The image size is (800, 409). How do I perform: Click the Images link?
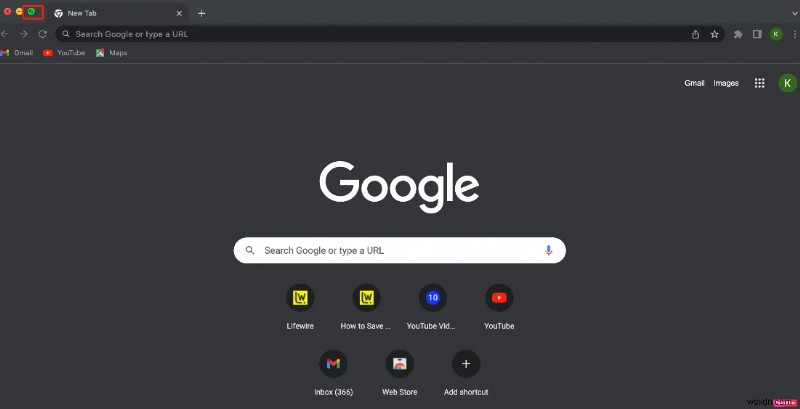[726, 83]
